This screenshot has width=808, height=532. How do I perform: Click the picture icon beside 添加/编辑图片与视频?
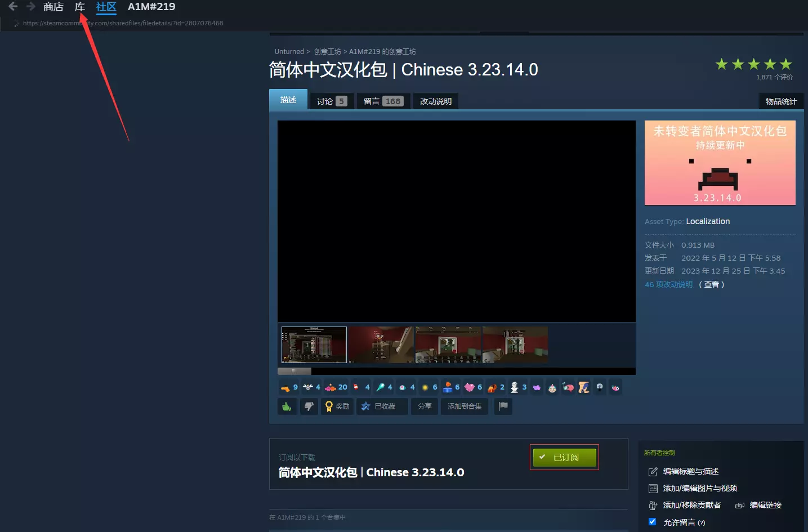653,489
